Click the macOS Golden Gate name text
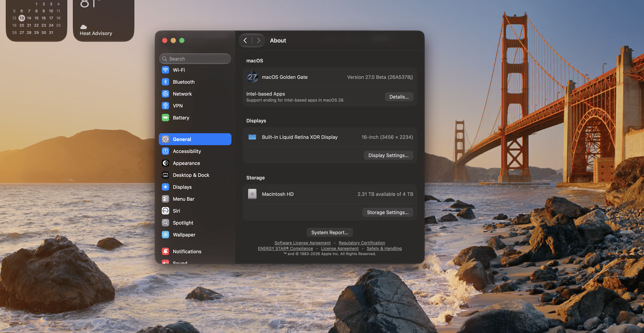The image size is (644, 333). coord(285,77)
